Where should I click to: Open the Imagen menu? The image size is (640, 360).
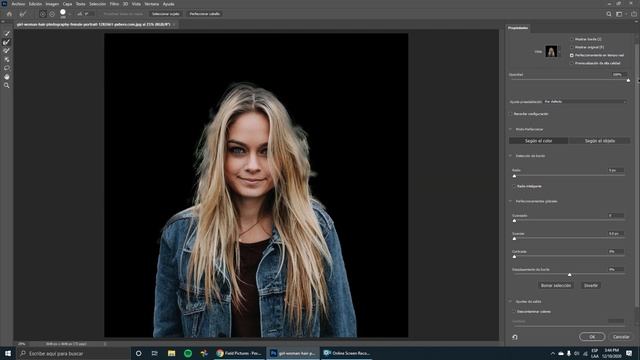(x=52, y=4)
